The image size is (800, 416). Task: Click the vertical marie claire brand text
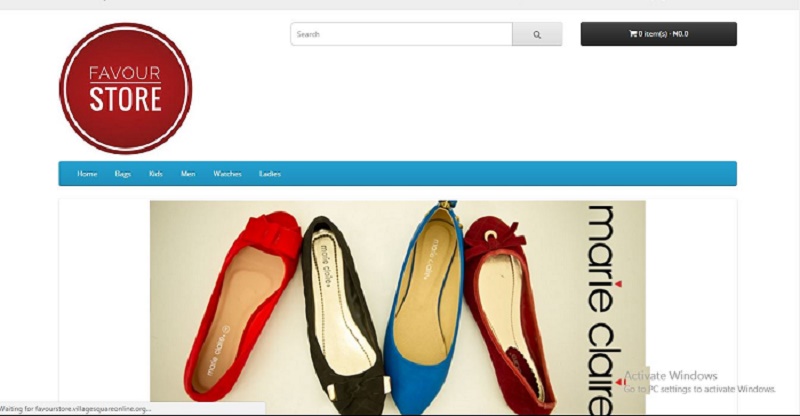[x=603, y=300]
